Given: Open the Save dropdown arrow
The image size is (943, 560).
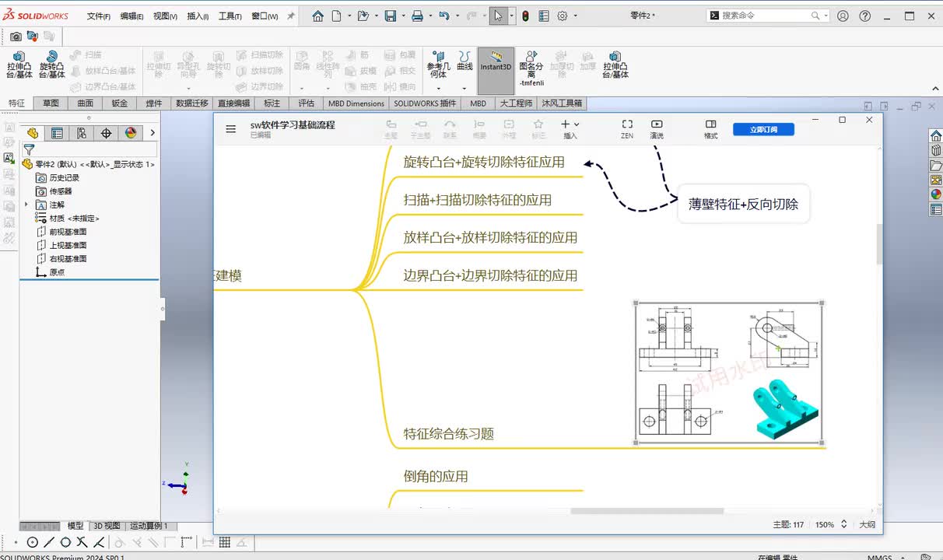Looking at the screenshot, I should point(402,16).
